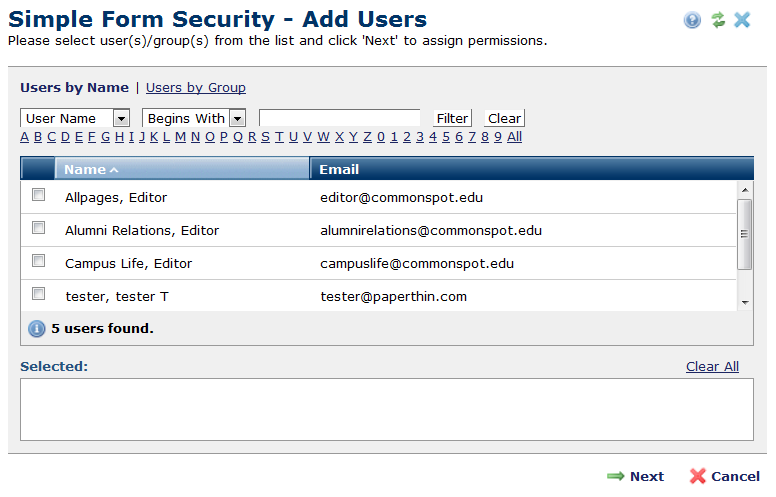Click the help question mark icon
Viewport: 776px width, 497px height.
pyautogui.click(x=692, y=20)
